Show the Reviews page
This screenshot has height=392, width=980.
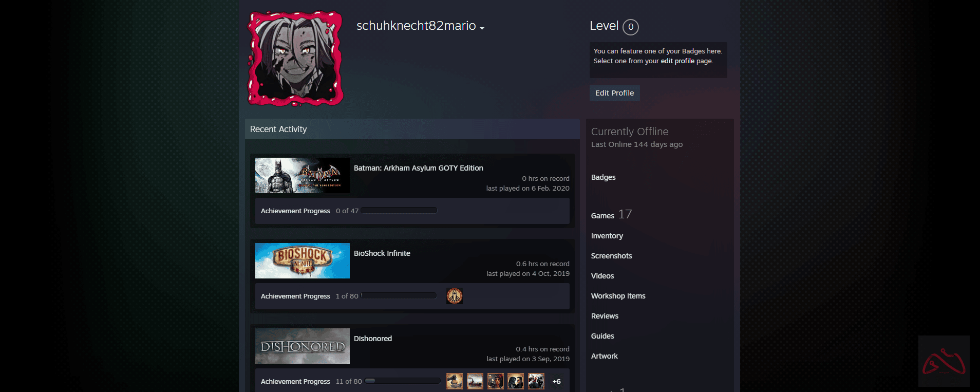[605, 316]
